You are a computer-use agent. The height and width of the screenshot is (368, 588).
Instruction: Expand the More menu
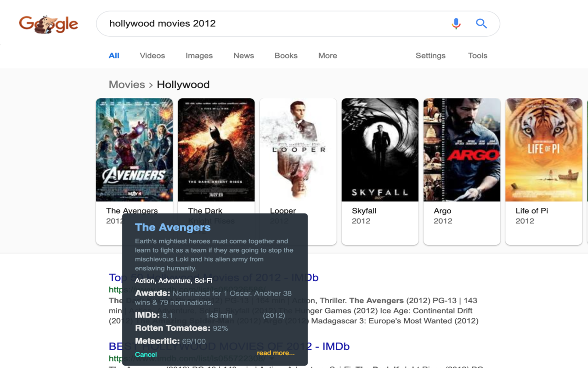pyautogui.click(x=328, y=56)
